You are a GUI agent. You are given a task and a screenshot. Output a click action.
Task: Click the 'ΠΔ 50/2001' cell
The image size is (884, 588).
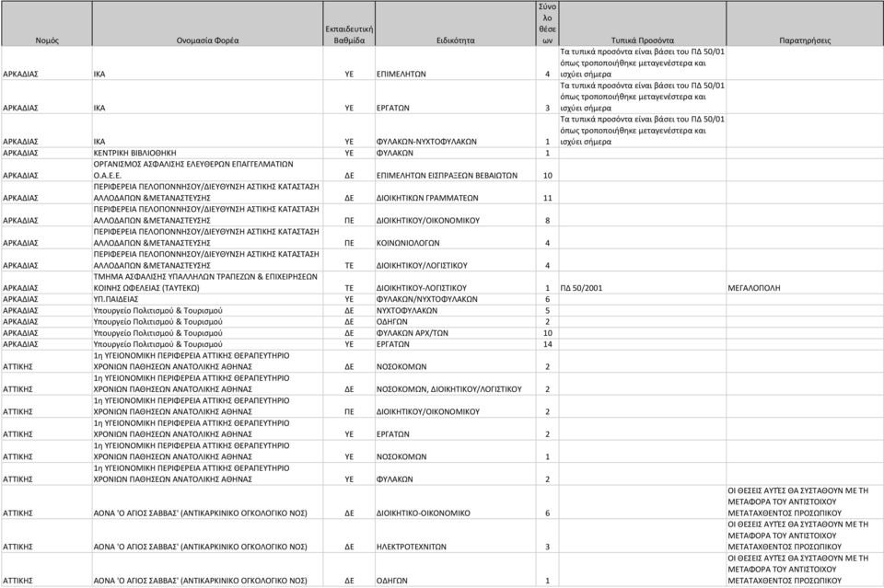coord(642,282)
